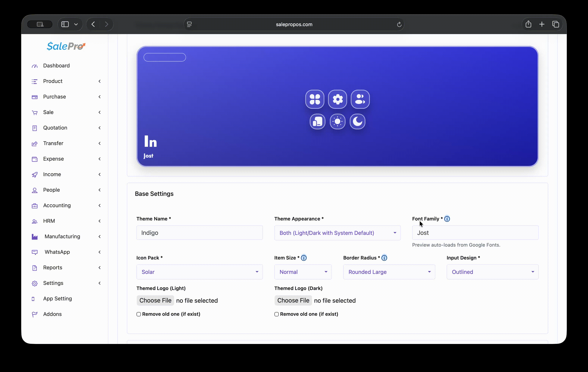The height and width of the screenshot is (372, 588).
Task: Click the Border Radius info icon
Action: click(x=384, y=258)
